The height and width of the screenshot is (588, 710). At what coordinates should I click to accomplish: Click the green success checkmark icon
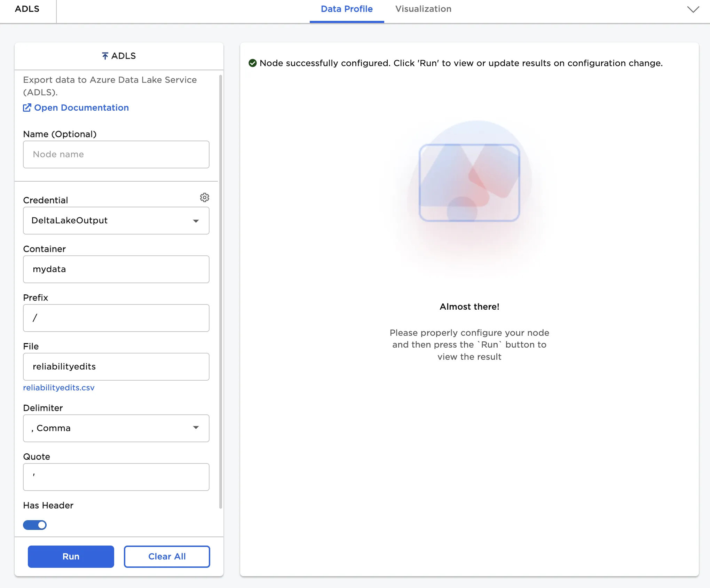253,63
